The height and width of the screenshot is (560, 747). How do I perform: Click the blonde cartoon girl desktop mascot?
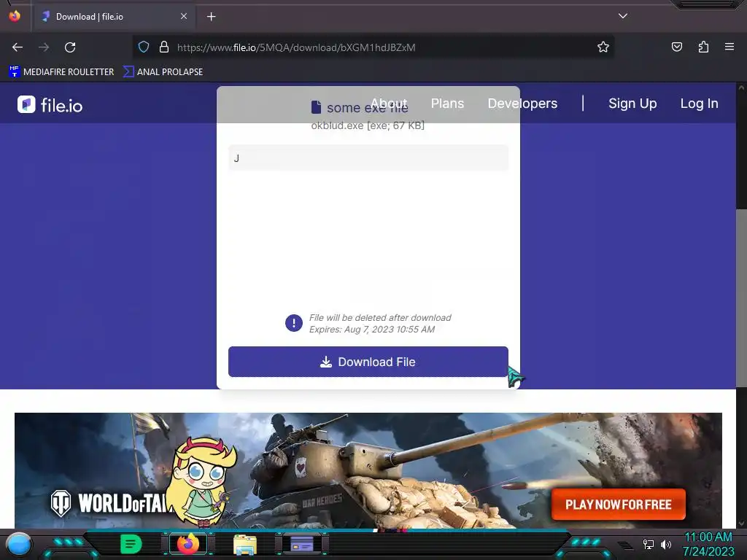pyautogui.click(x=203, y=481)
